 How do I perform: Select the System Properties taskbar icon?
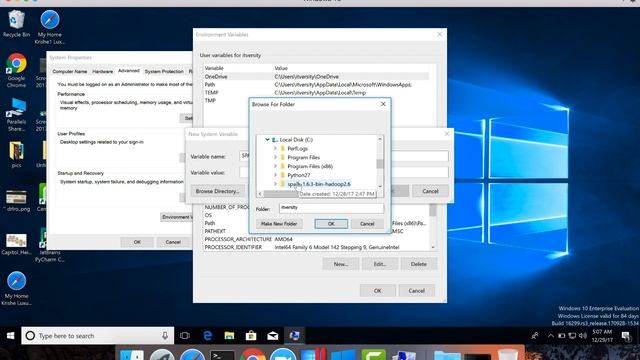click(294, 336)
